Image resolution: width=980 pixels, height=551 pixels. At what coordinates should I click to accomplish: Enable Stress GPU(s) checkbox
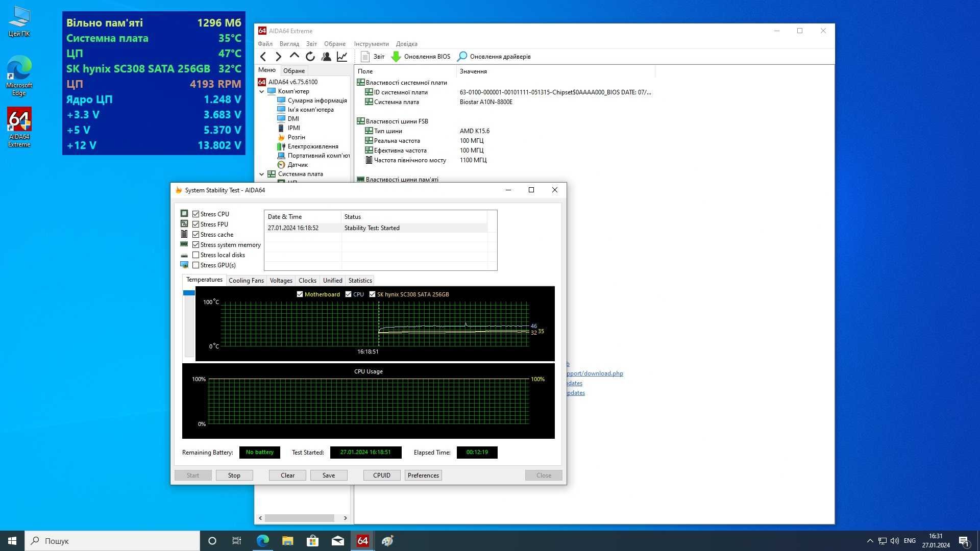(195, 265)
